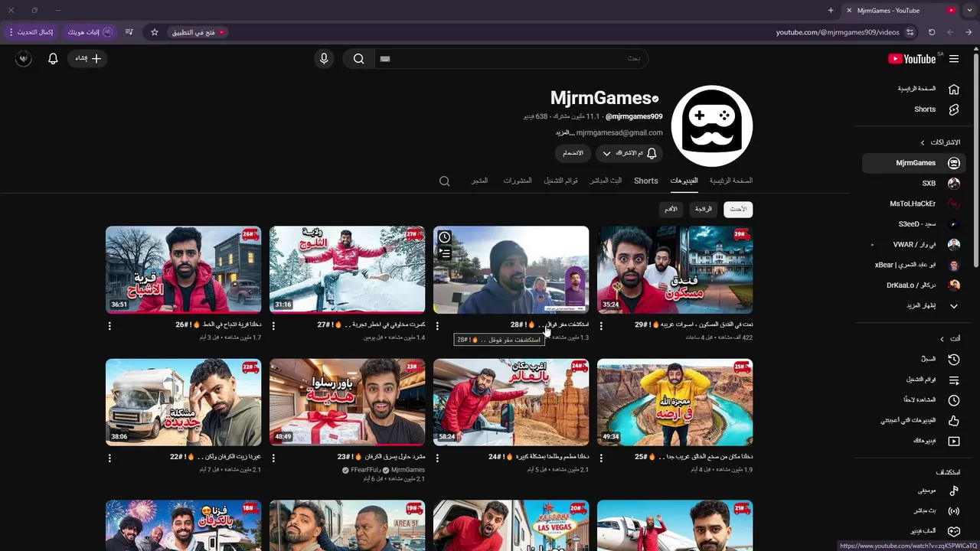Image resolution: width=980 pixels, height=551 pixels.
Task: Open options menu for video #25
Action: pos(601,458)
